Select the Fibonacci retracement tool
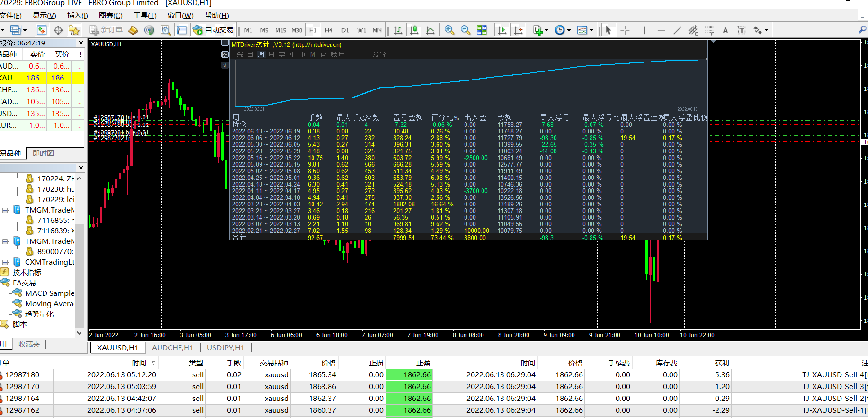 coord(709,30)
